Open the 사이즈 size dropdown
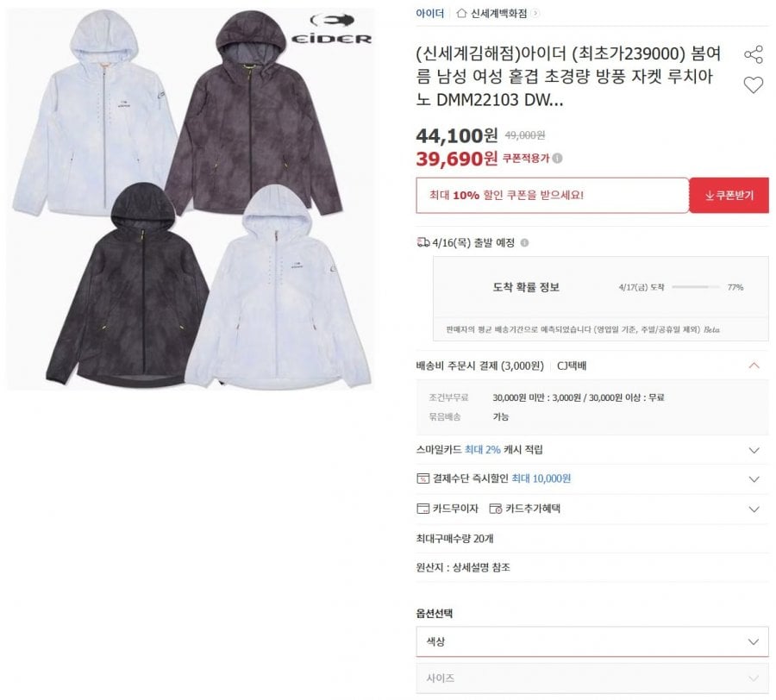The image size is (776, 700). pos(591,678)
